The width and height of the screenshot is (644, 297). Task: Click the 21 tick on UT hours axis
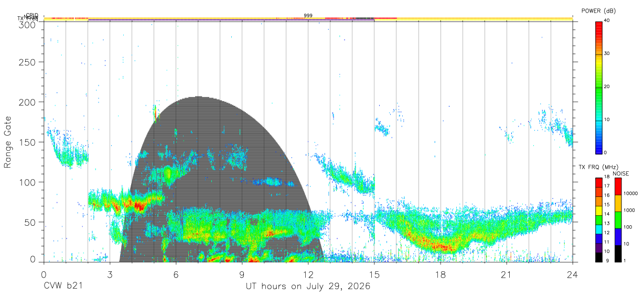(x=507, y=274)
